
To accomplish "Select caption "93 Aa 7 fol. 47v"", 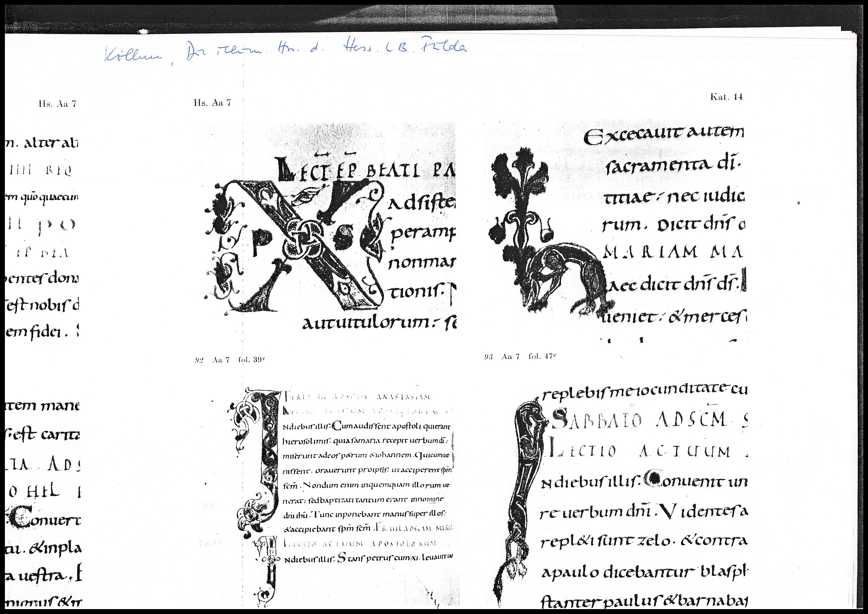I will click(x=521, y=356).
